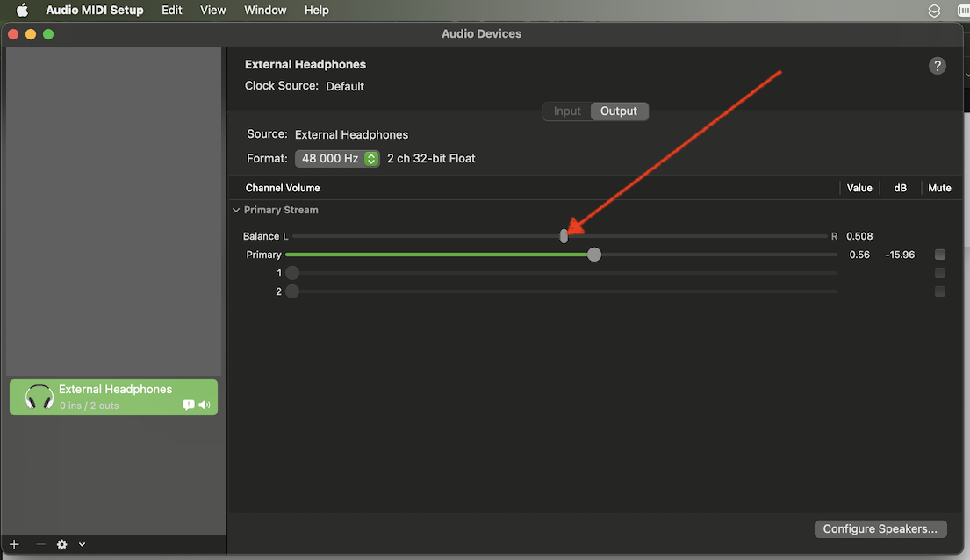
Task: Open the Help menu
Action: (x=316, y=10)
